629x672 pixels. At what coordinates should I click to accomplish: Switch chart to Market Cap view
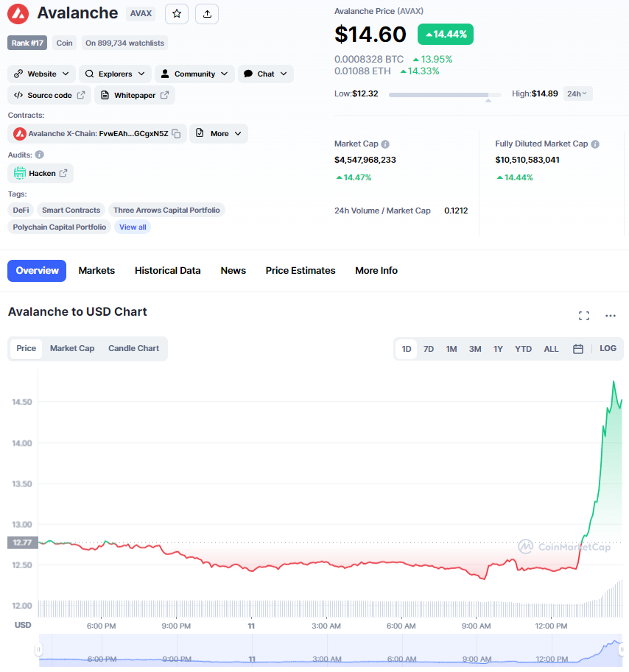pyautogui.click(x=72, y=348)
